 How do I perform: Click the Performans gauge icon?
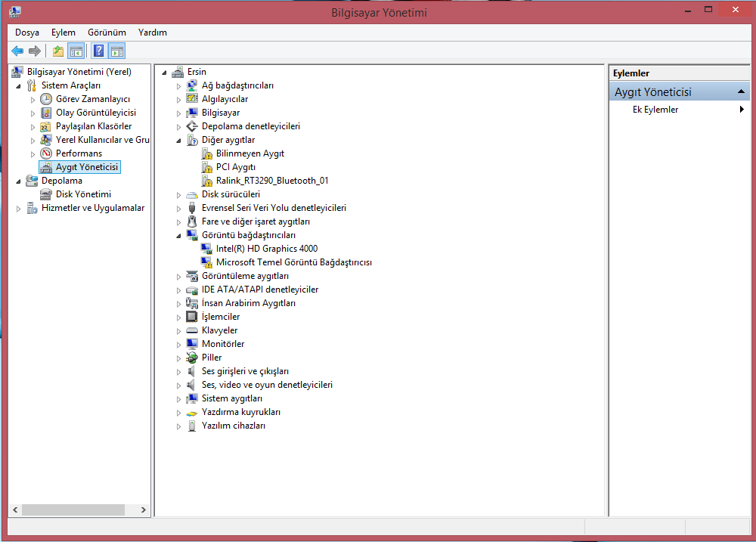[x=46, y=153]
